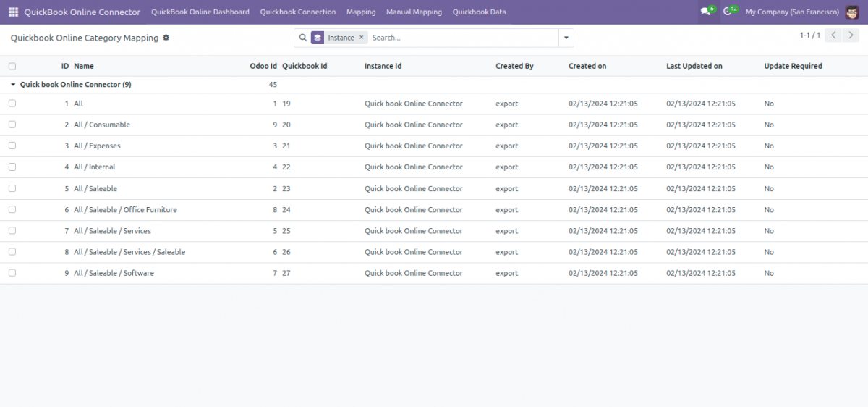Sort by the ID column header

(65, 66)
